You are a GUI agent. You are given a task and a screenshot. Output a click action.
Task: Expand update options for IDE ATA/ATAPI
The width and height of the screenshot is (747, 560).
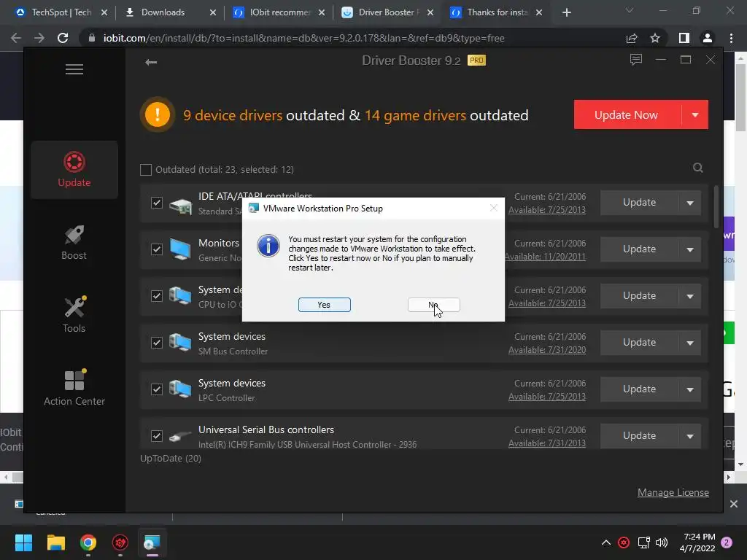pyautogui.click(x=690, y=203)
